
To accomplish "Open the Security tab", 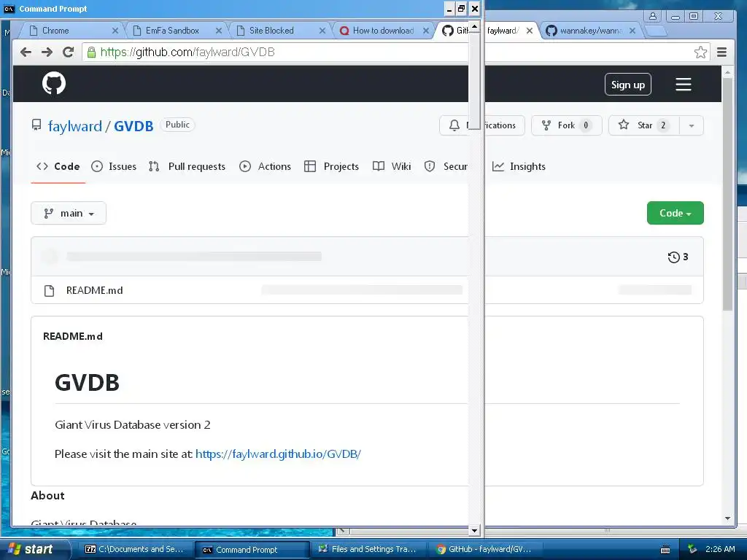I will point(446,167).
